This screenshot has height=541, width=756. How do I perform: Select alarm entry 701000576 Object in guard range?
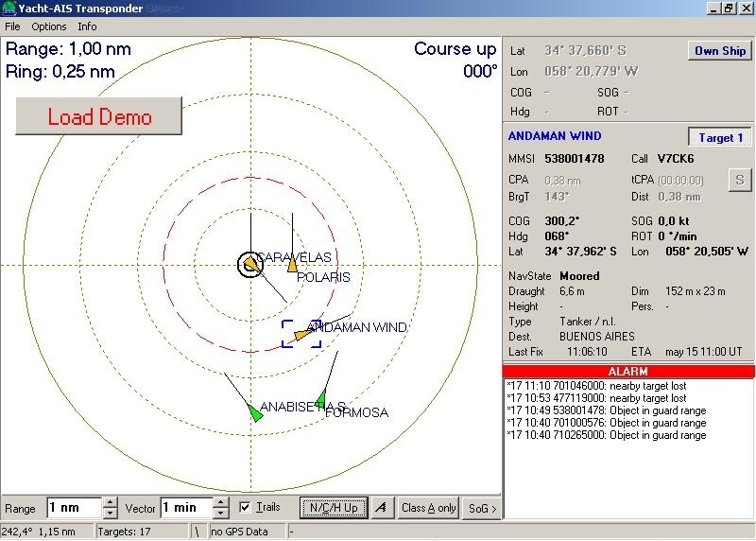pyautogui.click(x=607, y=423)
